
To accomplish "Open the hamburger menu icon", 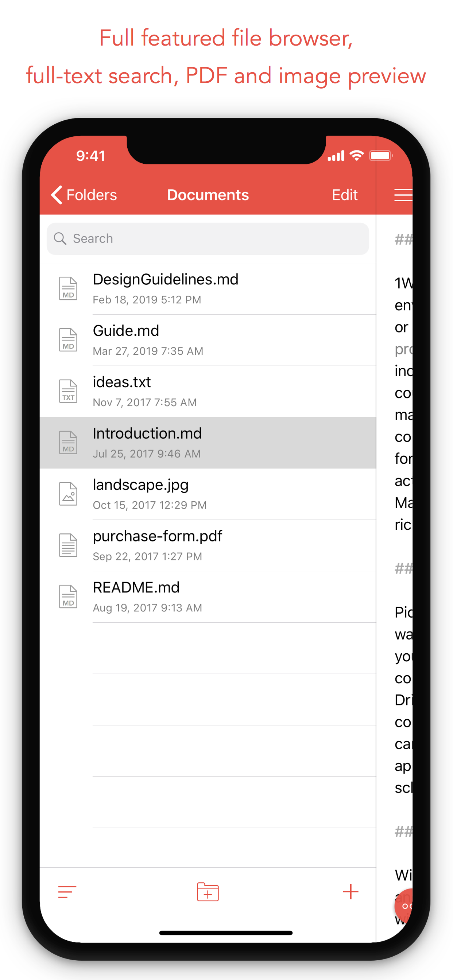I will (403, 195).
